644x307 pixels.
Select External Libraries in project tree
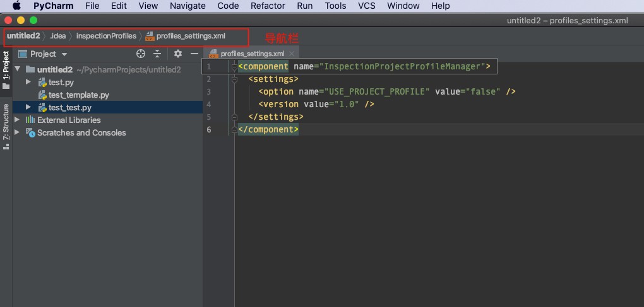69,120
